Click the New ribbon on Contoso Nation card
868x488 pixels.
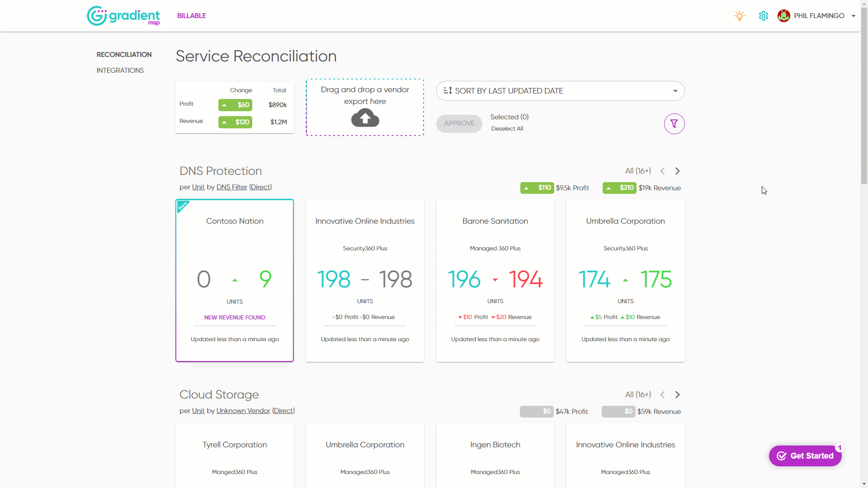(183, 206)
